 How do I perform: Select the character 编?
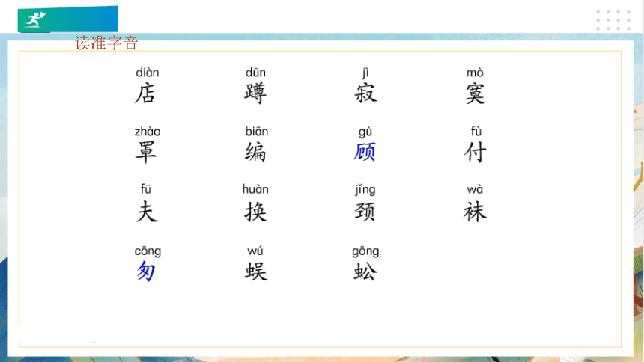pyautogui.click(x=255, y=153)
